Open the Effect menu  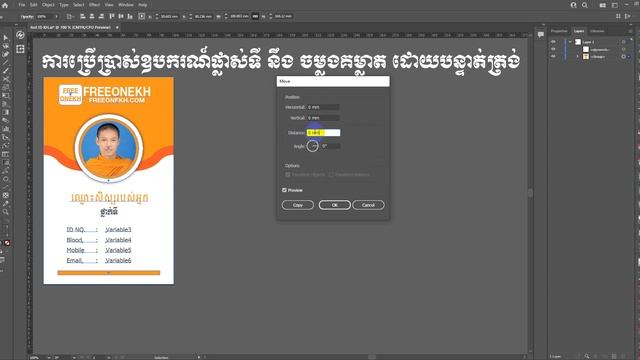coord(94,5)
